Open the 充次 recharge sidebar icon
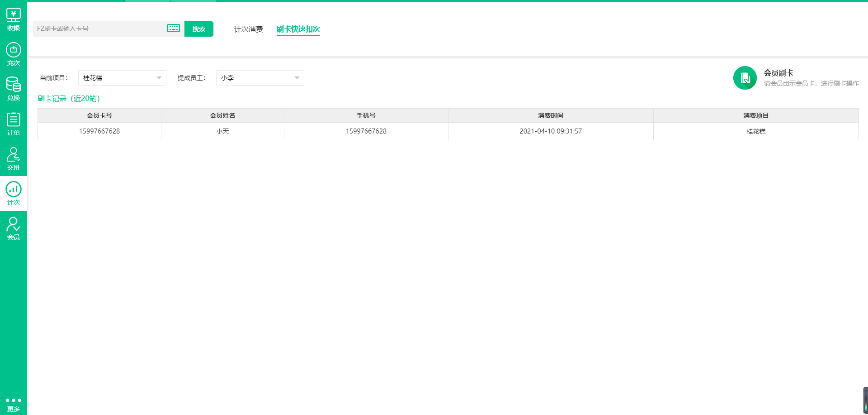Viewport: 868px width, 415px height. point(14,54)
